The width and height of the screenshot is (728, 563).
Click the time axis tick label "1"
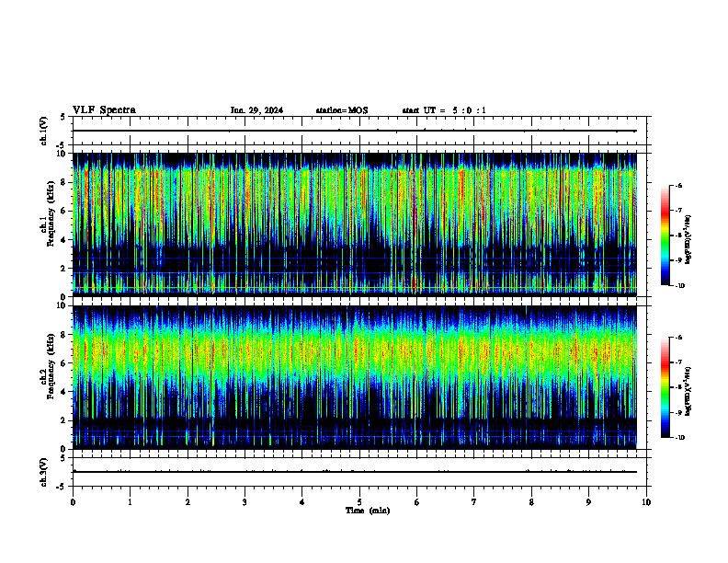[131, 502]
